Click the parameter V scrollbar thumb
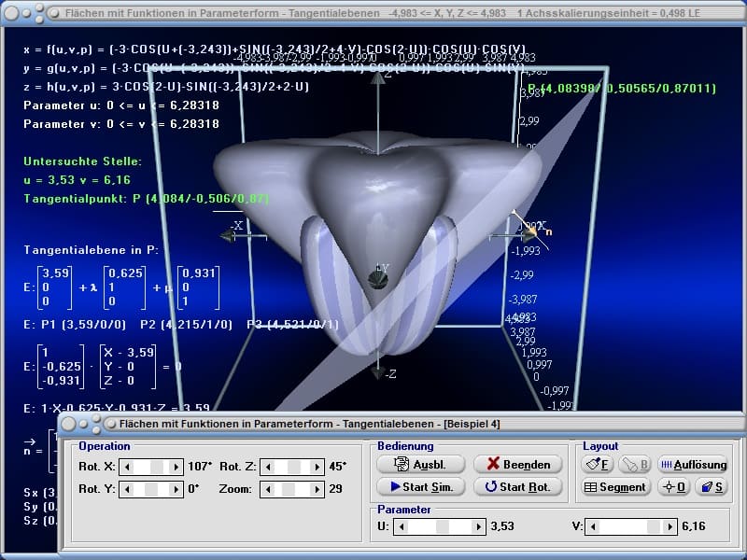The height and width of the screenshot is (560, 747). pyautogui.click(x=654, y=526)
